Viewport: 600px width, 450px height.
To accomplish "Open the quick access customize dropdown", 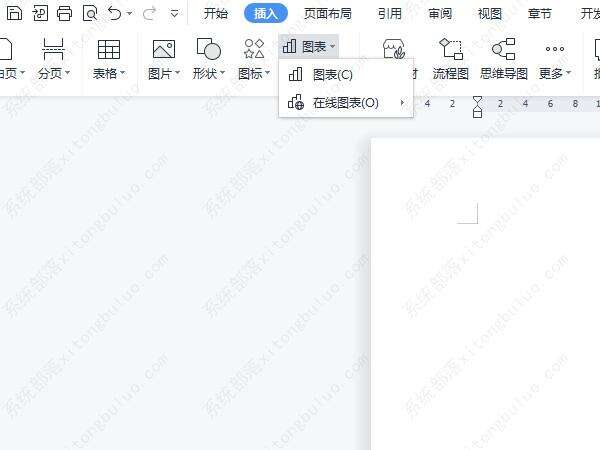I will point(174,14).
